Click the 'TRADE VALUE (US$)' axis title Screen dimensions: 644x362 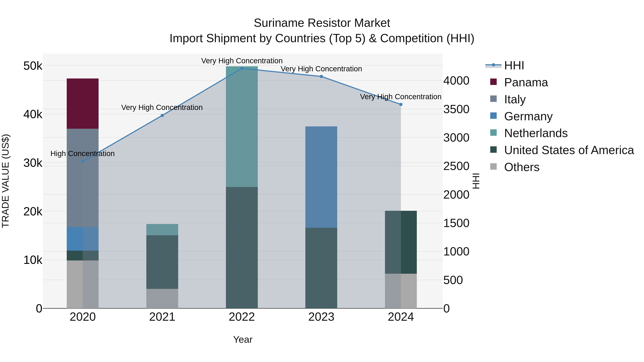click(x=6, y=181)
